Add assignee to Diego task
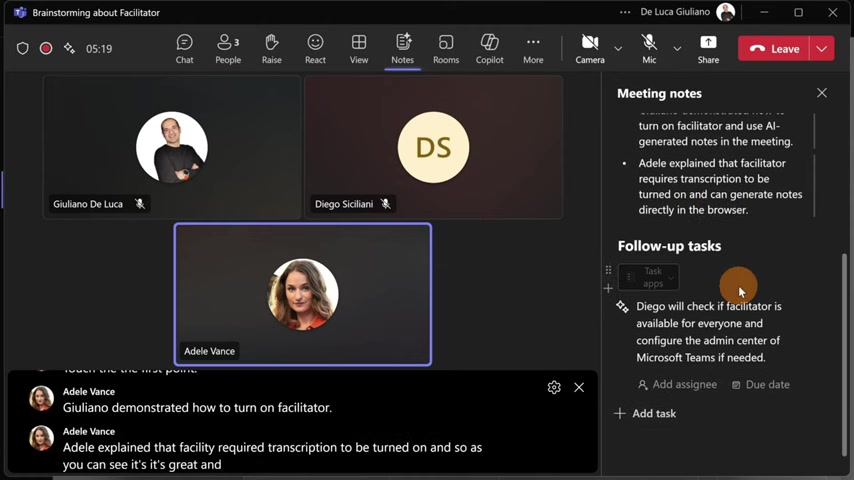 point(677,385)
